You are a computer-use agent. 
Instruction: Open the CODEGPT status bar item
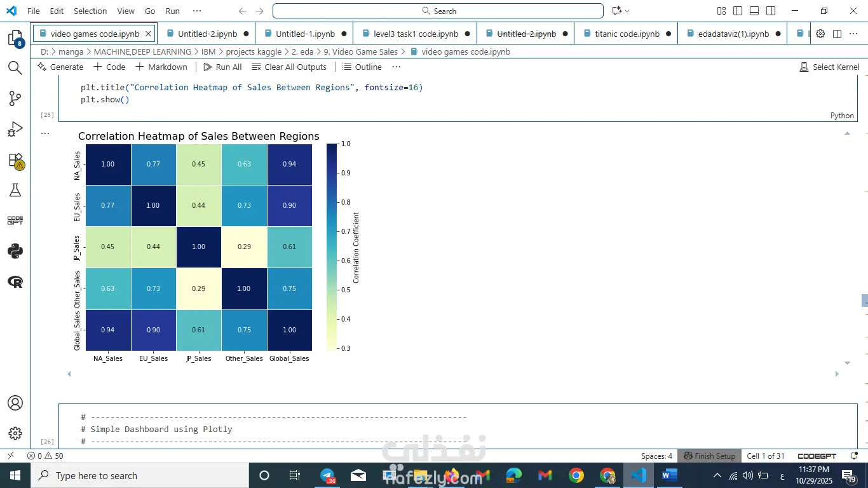817,456
